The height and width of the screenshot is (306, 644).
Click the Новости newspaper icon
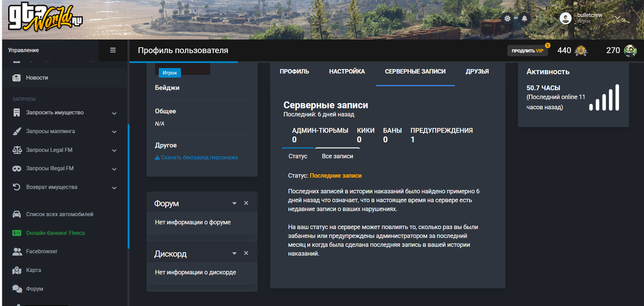point(16,78)
